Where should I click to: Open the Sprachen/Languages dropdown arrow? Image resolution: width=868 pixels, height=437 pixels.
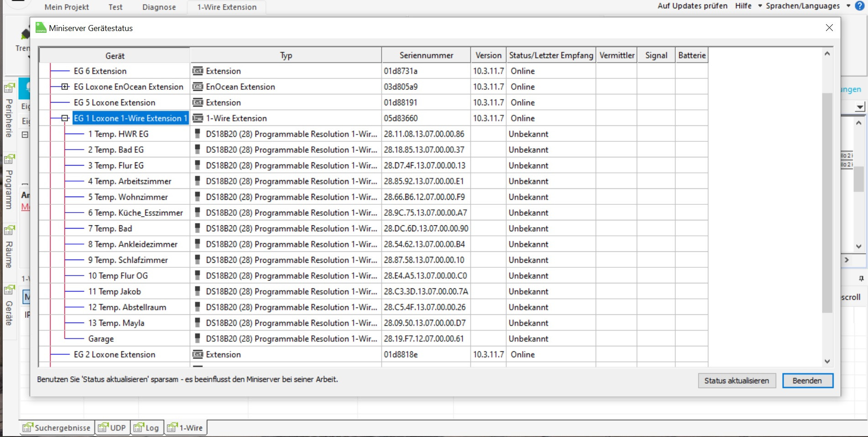848,6
